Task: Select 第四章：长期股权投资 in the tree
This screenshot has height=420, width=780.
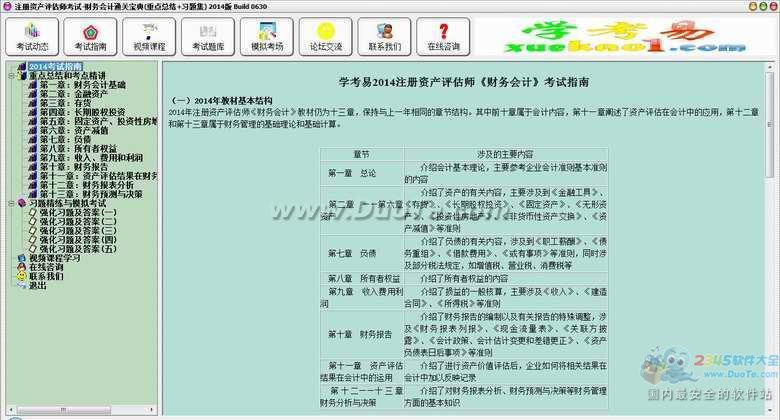Action: 82,112
